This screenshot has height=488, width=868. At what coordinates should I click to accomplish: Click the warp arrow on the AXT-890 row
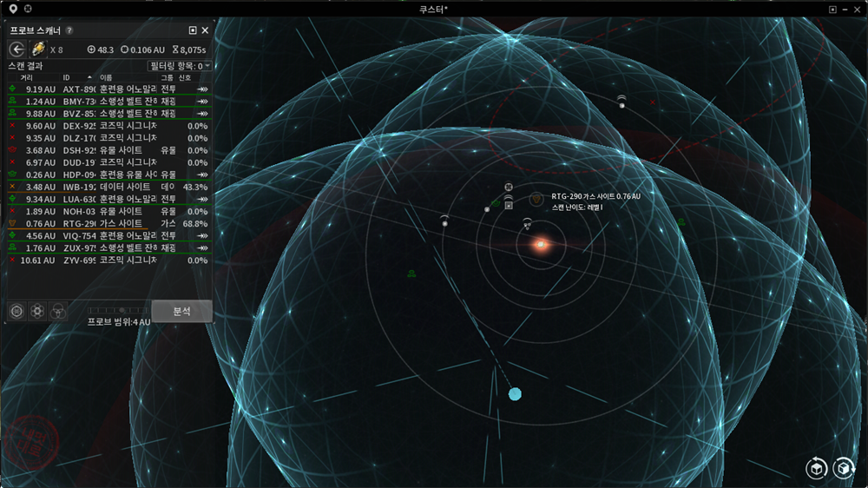tap(202, 89)
